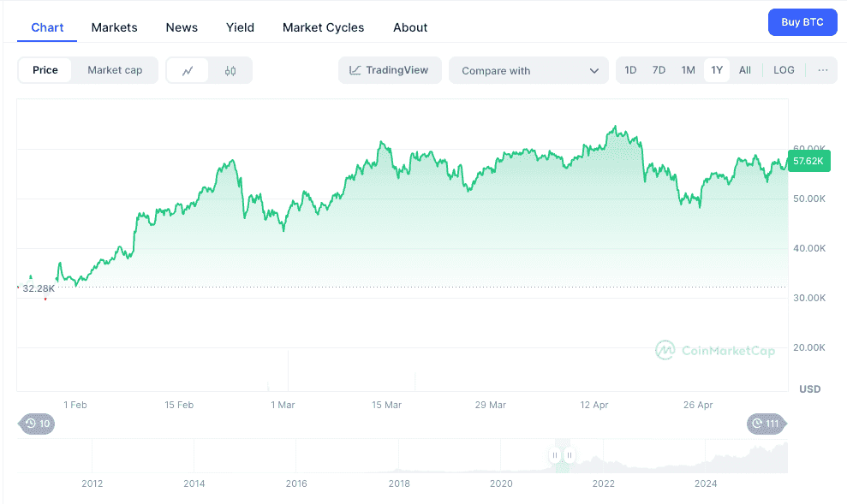This screenshot has width=847, height=504.
Task: Select the Price toggle
Action: pos(45,70)
